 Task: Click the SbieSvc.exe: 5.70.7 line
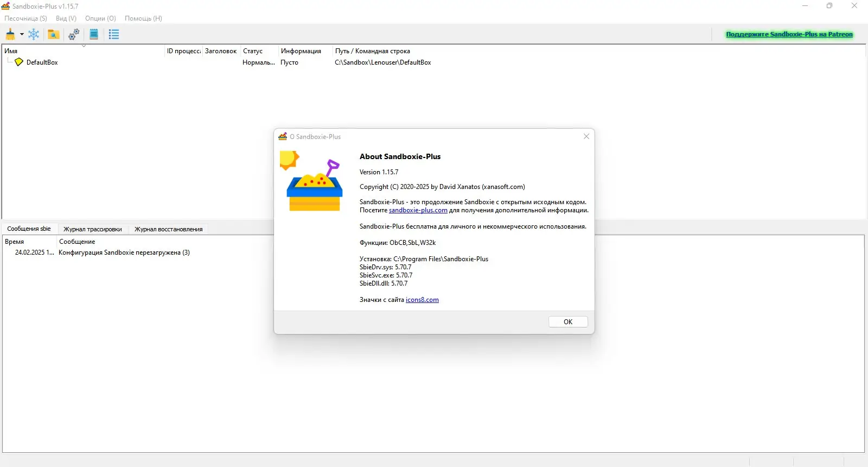[386, 275]
